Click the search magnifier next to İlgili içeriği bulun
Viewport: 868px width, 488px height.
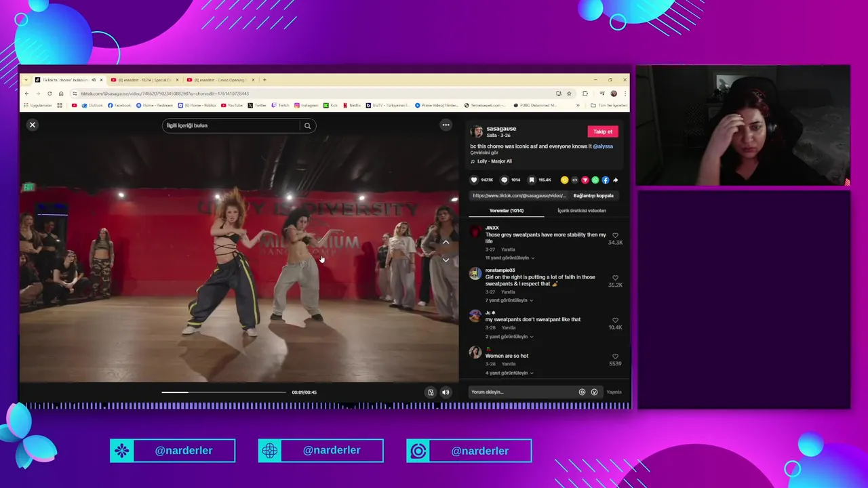307,125
